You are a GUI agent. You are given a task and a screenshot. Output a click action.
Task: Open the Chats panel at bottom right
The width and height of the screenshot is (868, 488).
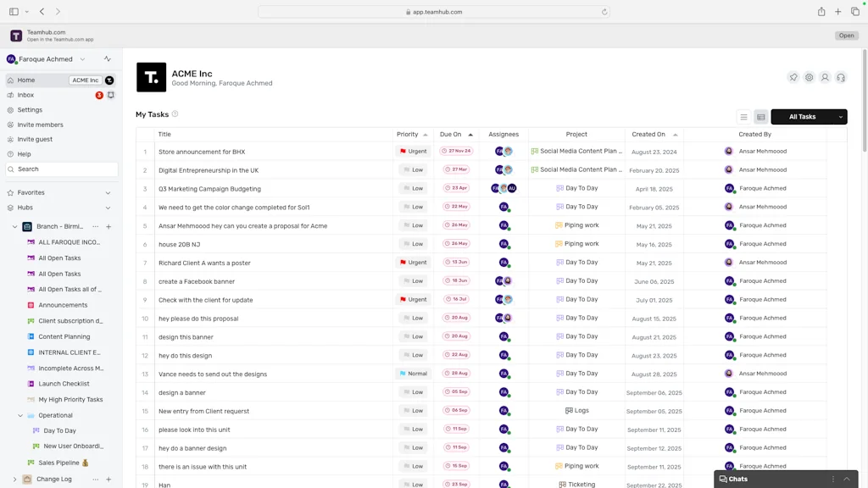pyautogui.click(x=736, y=479)
